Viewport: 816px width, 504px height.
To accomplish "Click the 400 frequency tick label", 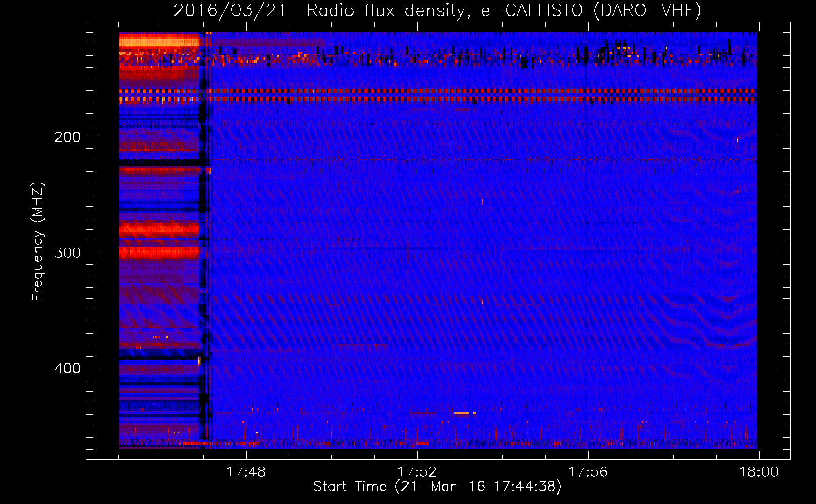I will [68, 368].
